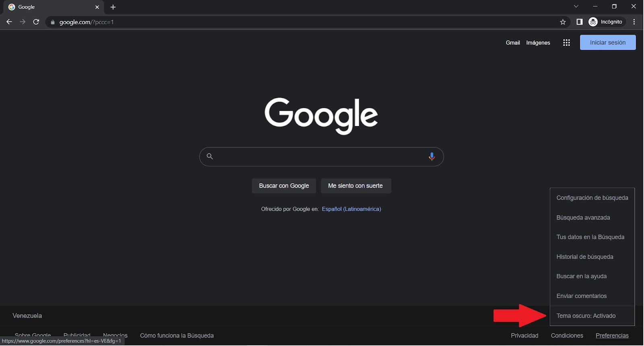
Task: Click the Google logo
Action: pyautogui.click(x=321, y=116)
